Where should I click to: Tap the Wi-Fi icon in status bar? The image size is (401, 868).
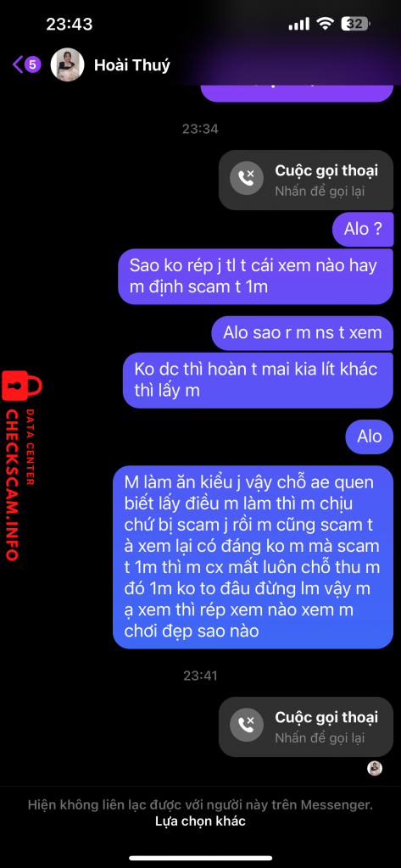(326, 24)
